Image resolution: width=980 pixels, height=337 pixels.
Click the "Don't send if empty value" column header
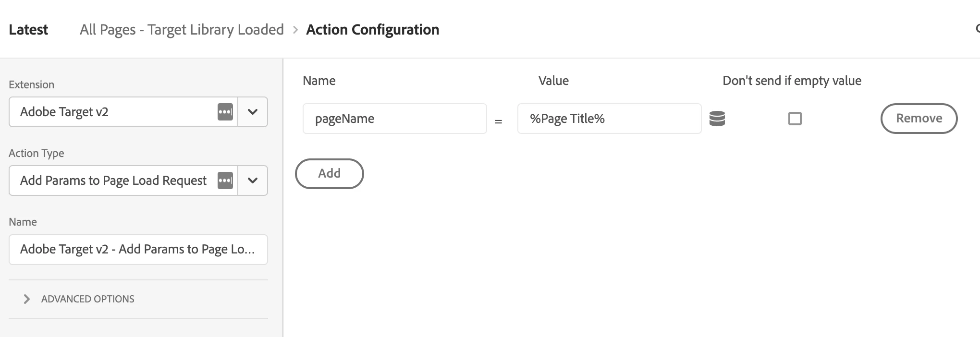click(792, 81)
